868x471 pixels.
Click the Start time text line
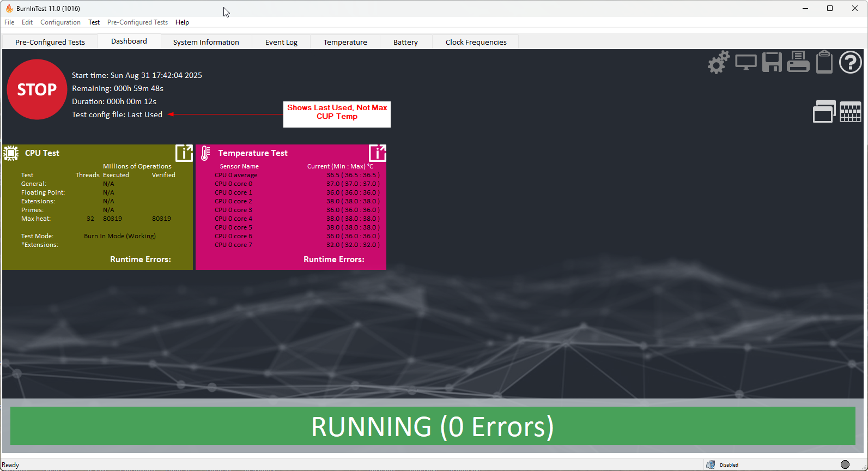(x=137, y=75)
